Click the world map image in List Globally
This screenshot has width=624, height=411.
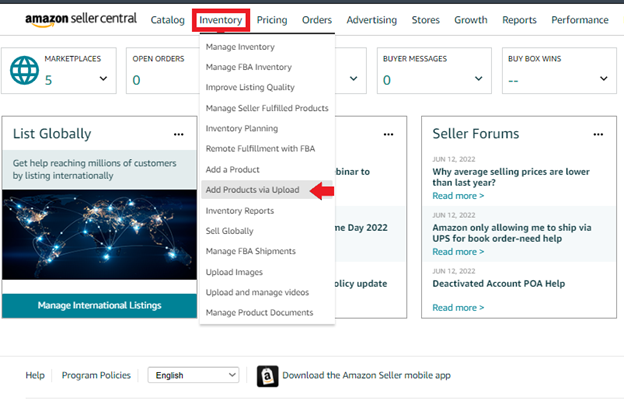click(99, 234)
